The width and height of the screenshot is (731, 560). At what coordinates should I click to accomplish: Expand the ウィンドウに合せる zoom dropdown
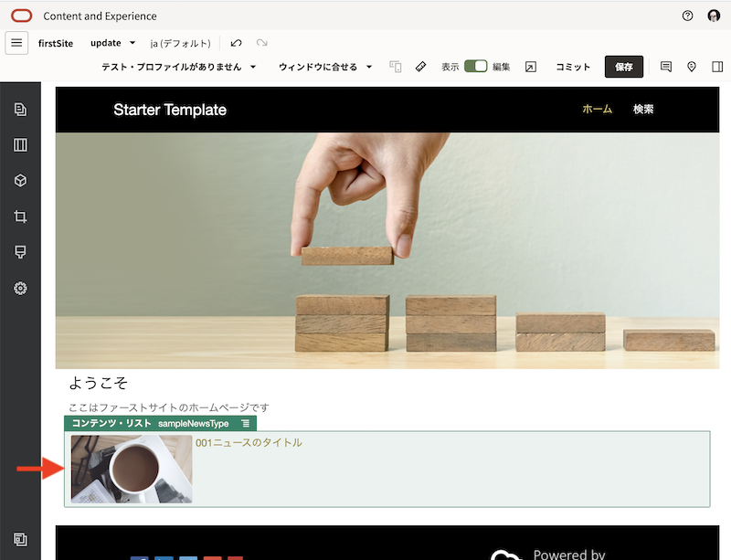pyautogui.click(x=325, y=67)
